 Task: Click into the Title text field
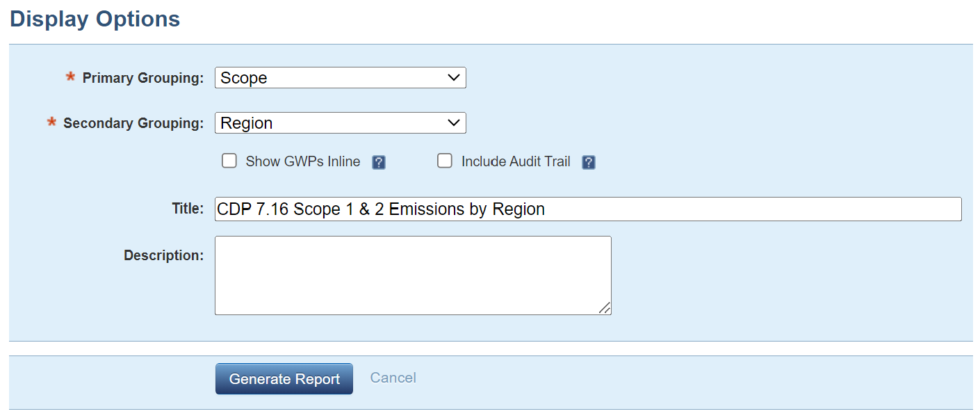pos(588,209)
